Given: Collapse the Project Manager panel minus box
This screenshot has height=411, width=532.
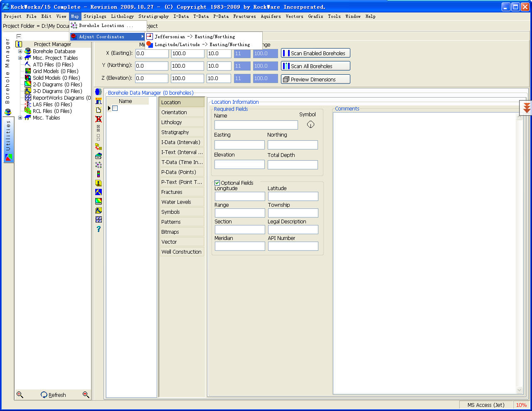Looking at the screenshot, I should (x=19, y=37).
